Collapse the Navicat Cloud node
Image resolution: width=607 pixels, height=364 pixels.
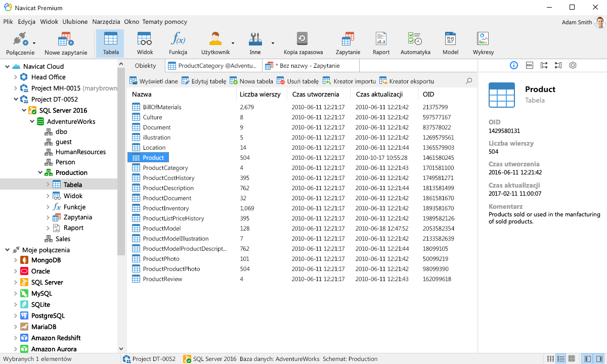(8, 66)
